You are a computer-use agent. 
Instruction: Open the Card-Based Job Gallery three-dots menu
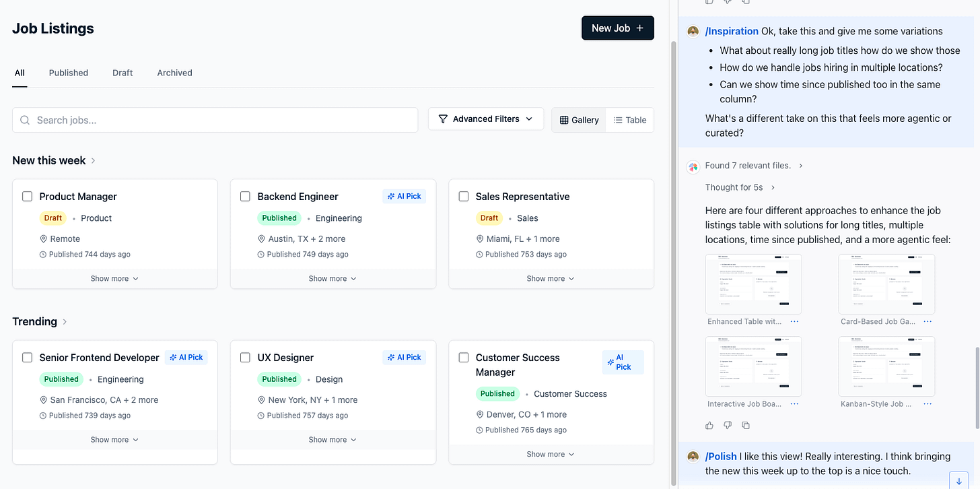[x=928, y=322]
